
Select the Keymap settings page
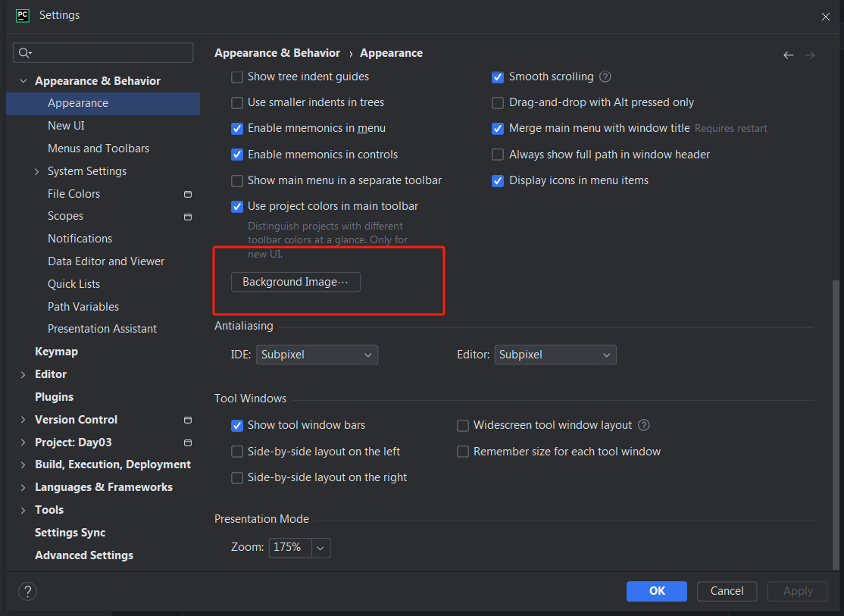click(x=57, y=352)
